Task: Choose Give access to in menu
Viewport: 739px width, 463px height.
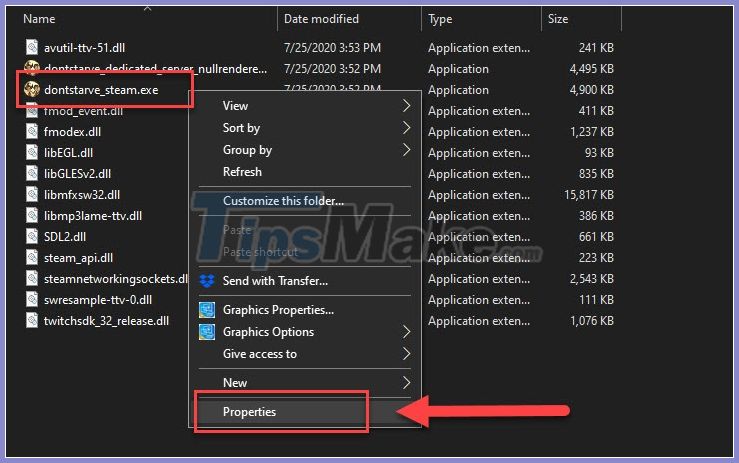Action: [304, 354]
